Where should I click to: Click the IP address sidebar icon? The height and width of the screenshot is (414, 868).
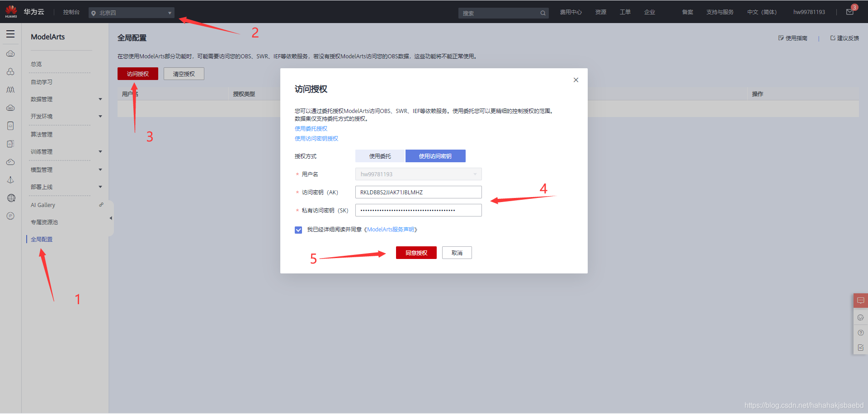10,216
